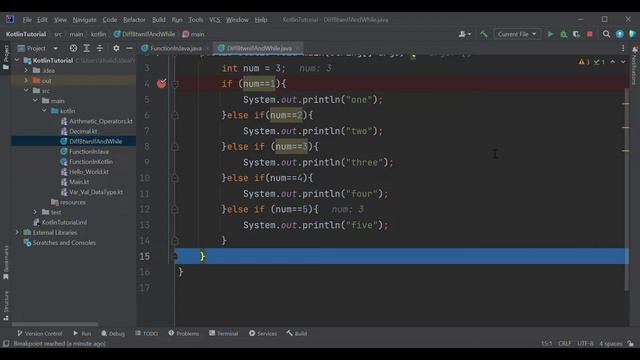Open the Terminal tool window
The image size is (640, 360).
click(224, 333)
